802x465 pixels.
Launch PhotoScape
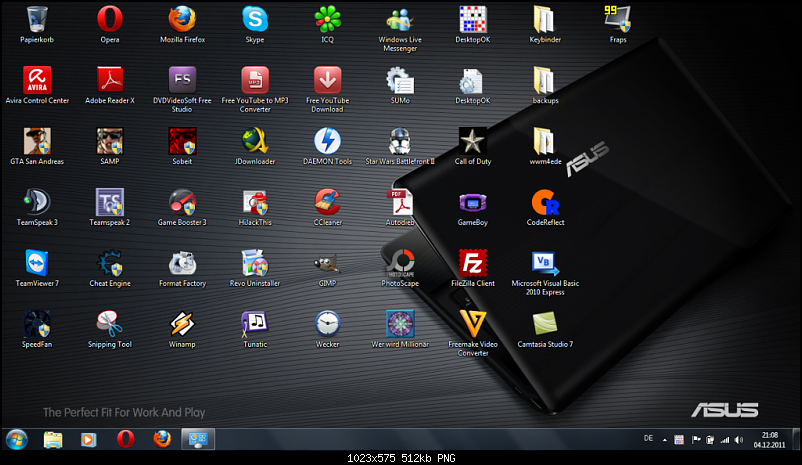400,263
